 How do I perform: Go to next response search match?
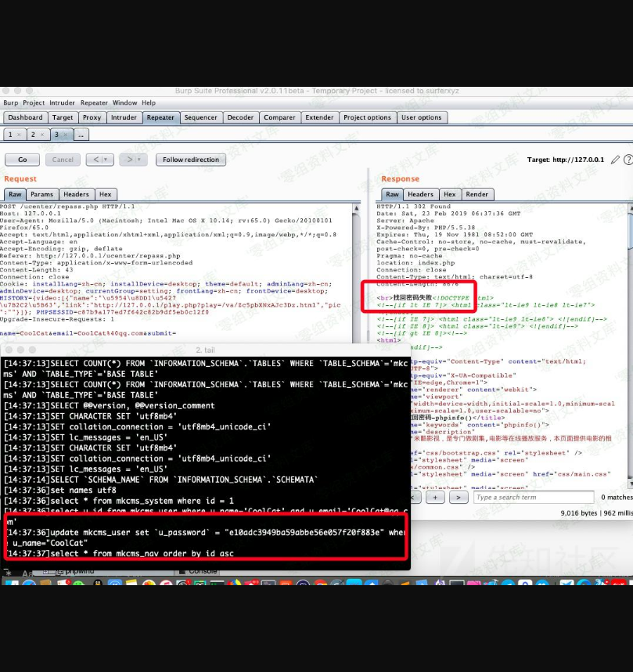point(459,498)
